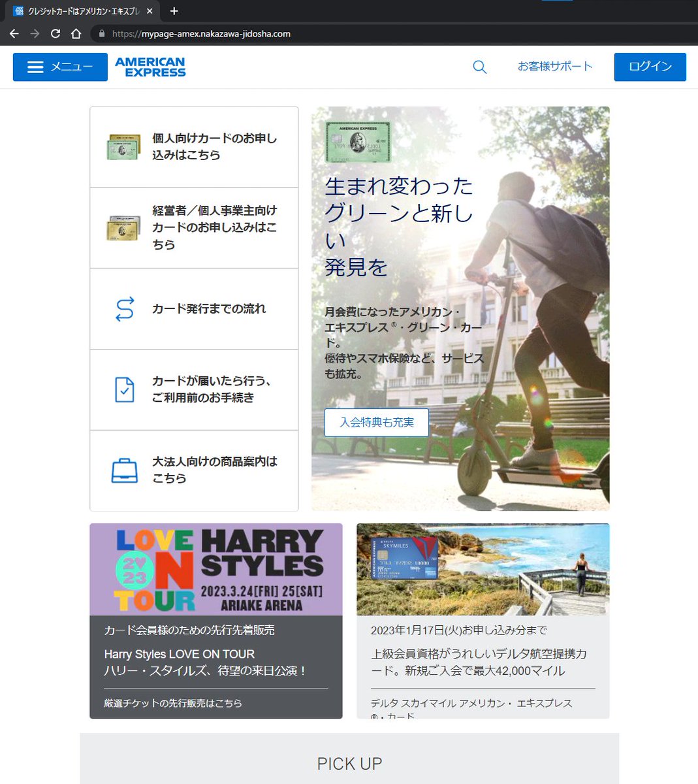
Task: Open search with magnifying glass icon
Action: tap(480, 67)
